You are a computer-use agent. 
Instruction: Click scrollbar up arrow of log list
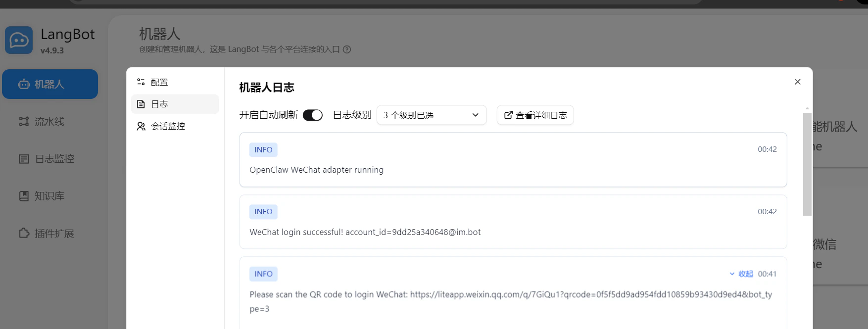pos(807,108)
